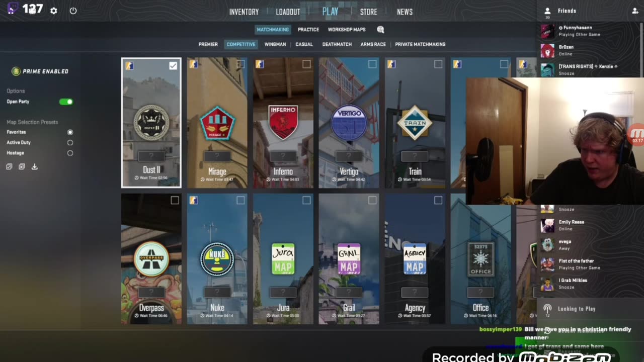
Task: Check the Agency map checkbox
Action: 438,201
